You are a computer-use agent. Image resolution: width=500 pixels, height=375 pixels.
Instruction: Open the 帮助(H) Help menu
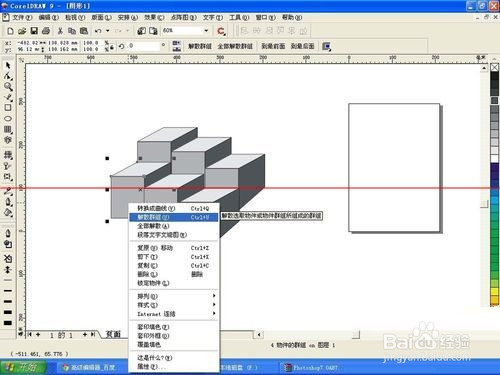[292, 17]
